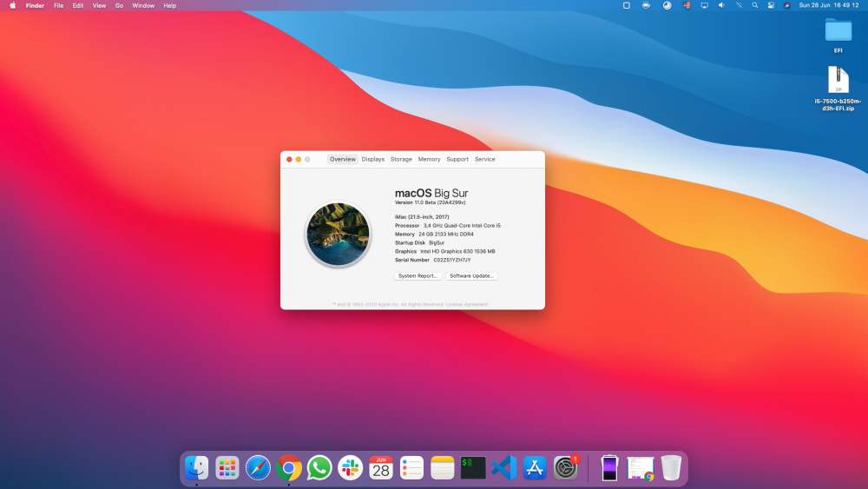Screen dimensions: 868x489
Task: Open the minimized Chrome window in the Dock
Action: [x=641, y=468]
